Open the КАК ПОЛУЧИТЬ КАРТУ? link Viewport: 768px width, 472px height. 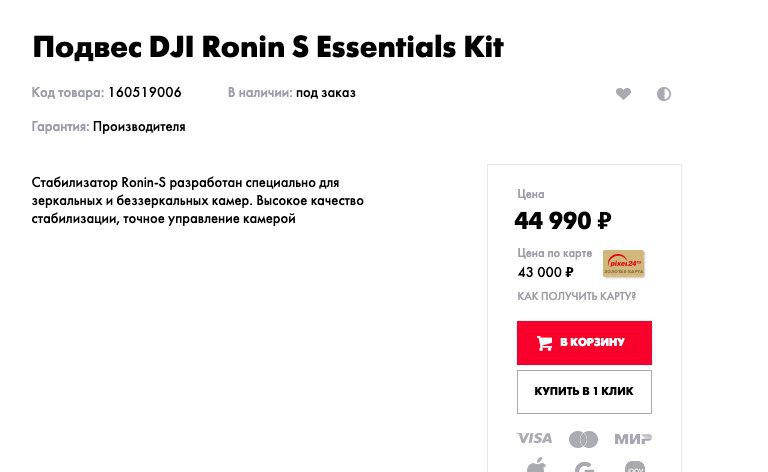[x=576, y=296]
